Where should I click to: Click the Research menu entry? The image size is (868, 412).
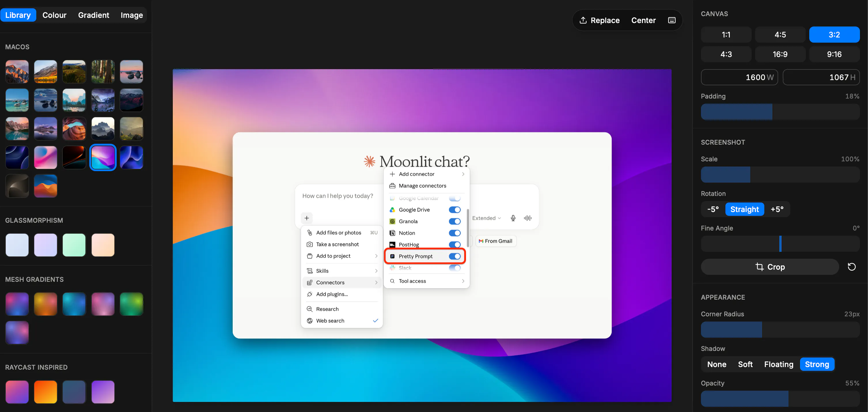click(x=342, y=309)
